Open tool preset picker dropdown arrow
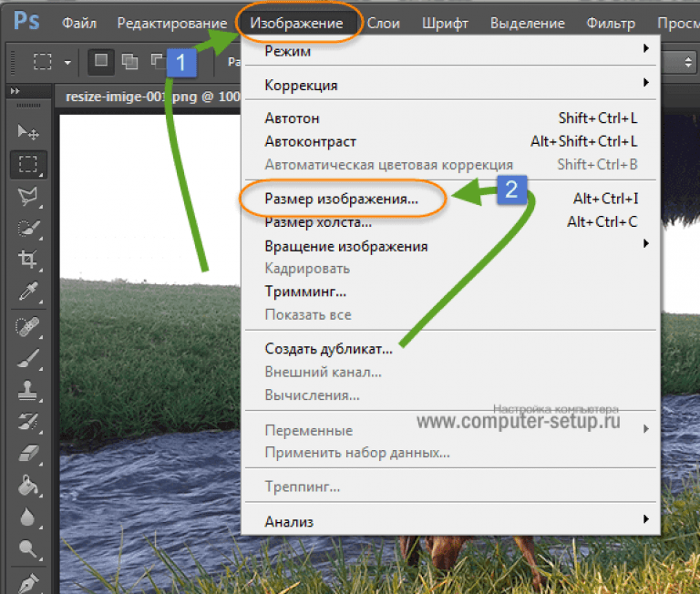 click(67, 63)
